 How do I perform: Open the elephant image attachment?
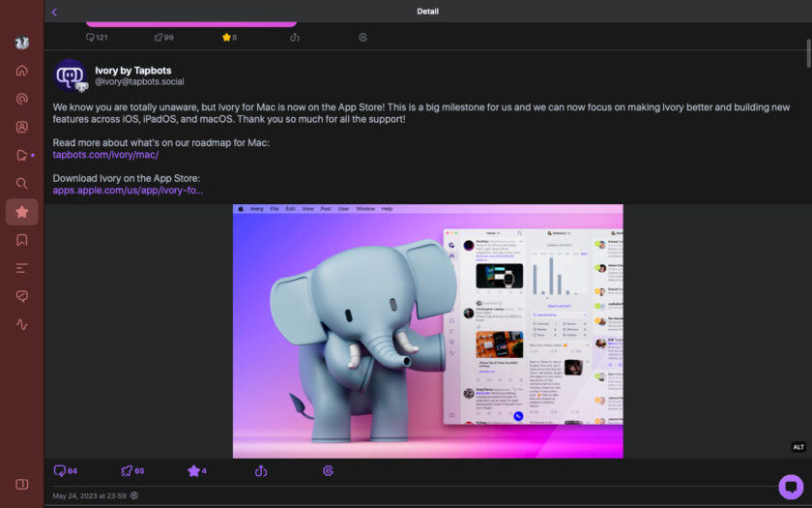pyautogui.click(x=427, y=331)
